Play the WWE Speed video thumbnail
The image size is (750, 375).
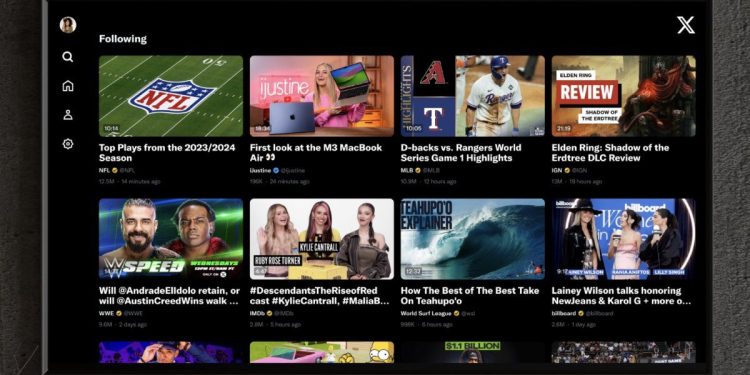171,239
